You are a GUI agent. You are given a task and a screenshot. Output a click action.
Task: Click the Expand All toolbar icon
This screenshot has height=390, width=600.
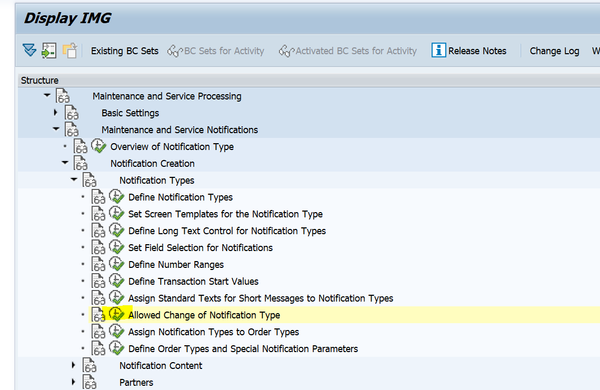coord(29,51)
